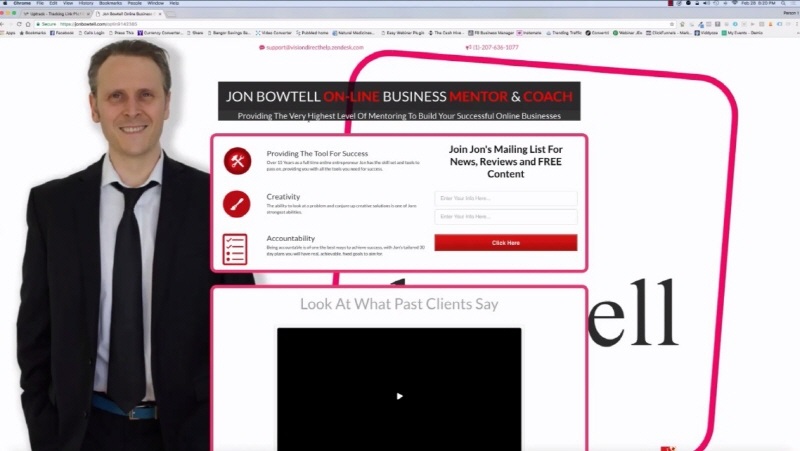Switch to the Uptrack Tracking Link tab
800x451 pixels.
pyautogui.click(x=55, y=14)
